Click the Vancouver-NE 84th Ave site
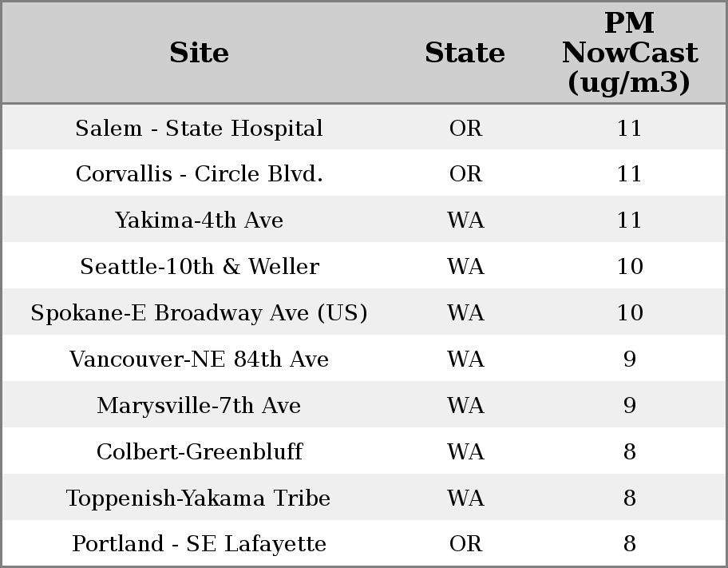The height and width of the screenshot is (568, 728). (199, 359)
